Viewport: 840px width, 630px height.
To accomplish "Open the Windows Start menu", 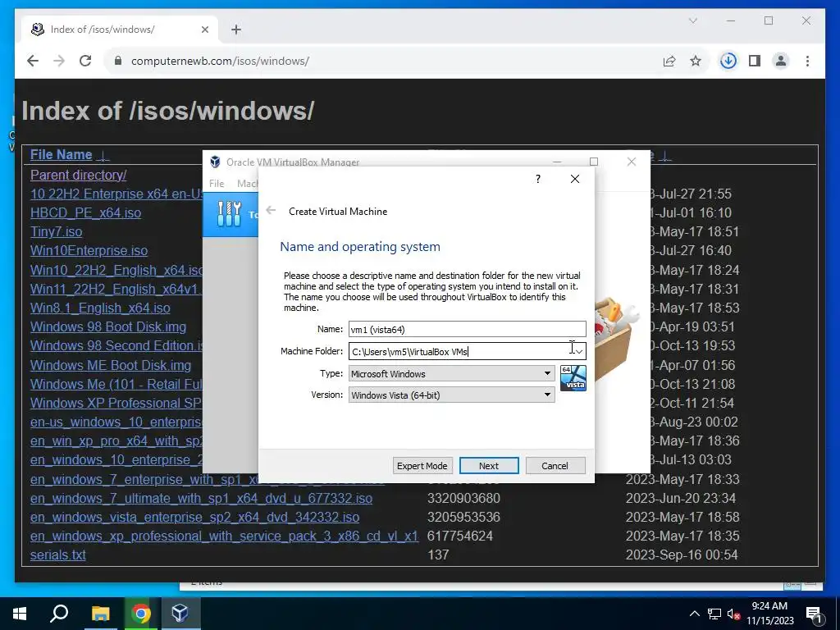I will (x=20, y=614).
